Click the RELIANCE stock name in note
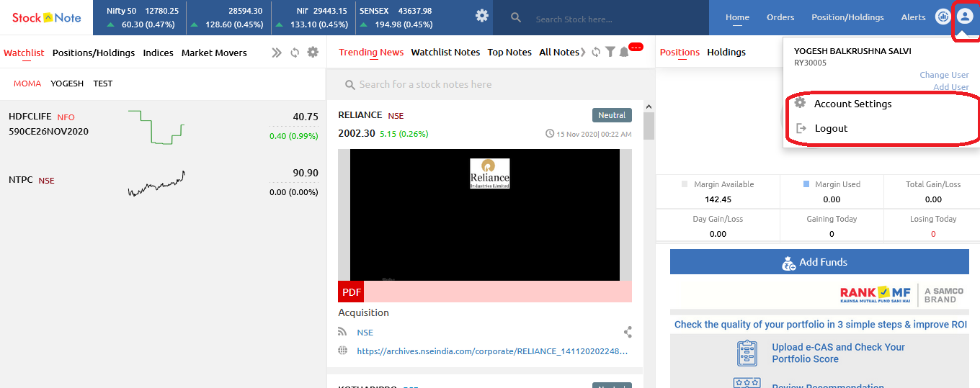 pos(360,114)
